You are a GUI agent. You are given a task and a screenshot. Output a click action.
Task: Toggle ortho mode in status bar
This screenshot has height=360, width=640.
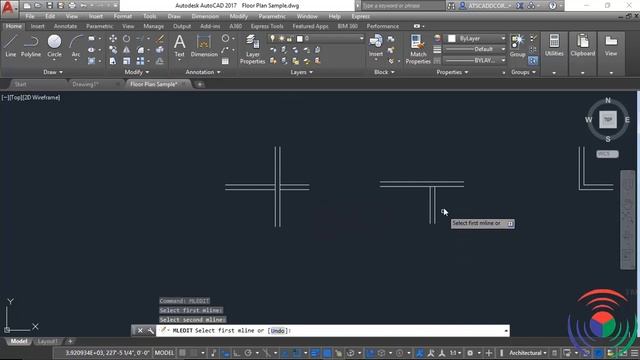(x=236, y=353)
